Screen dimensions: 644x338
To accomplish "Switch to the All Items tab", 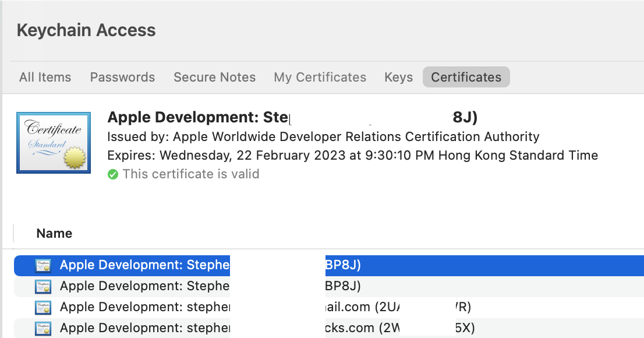I will click(45, 78).
